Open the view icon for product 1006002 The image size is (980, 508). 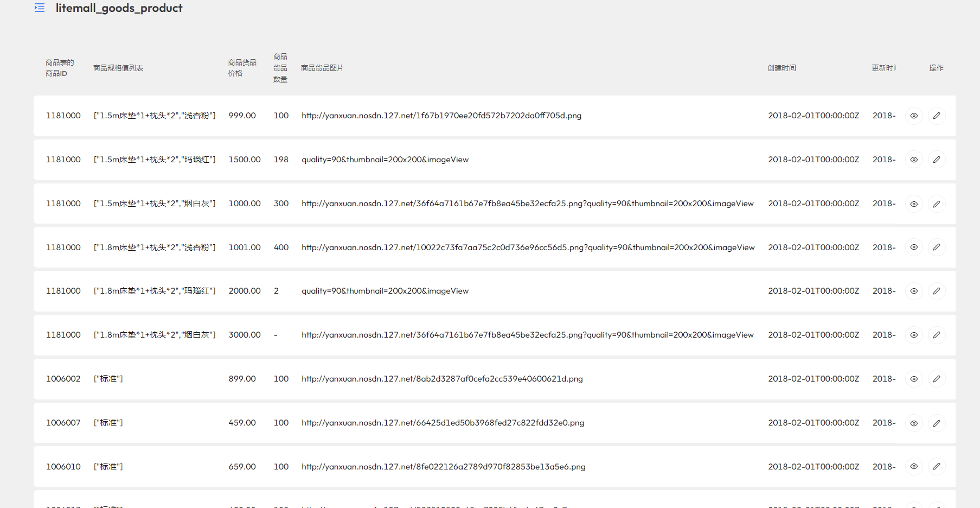click(x=914, y=379)
